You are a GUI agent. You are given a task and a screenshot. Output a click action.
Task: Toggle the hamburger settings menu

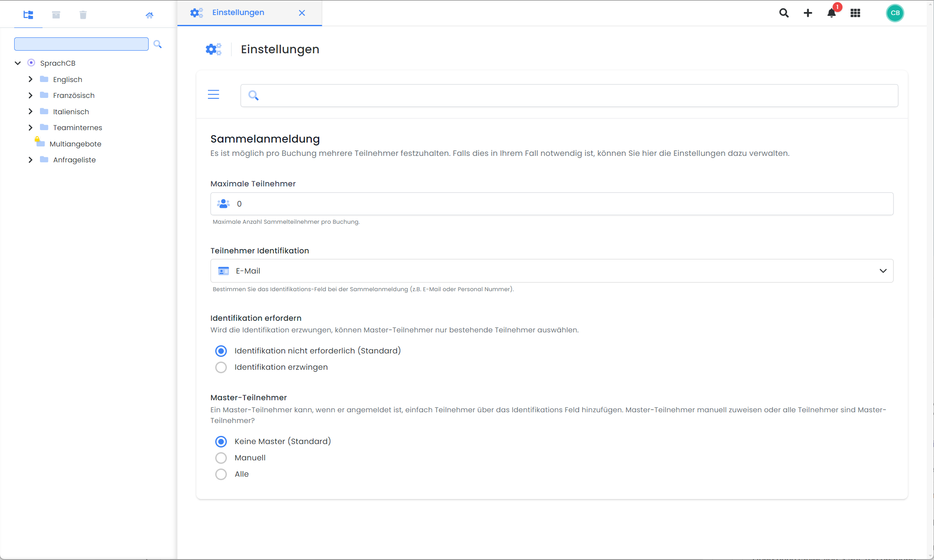[214, 94]
